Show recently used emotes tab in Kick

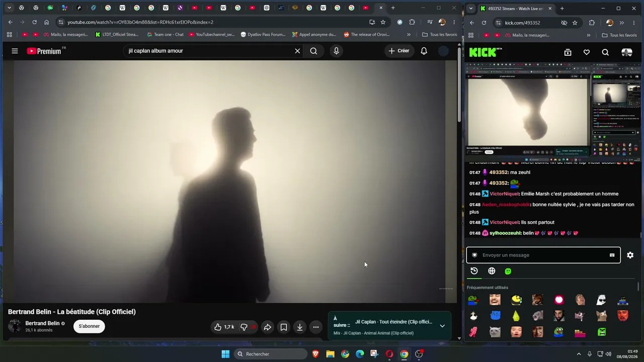(x=474, y=271)
